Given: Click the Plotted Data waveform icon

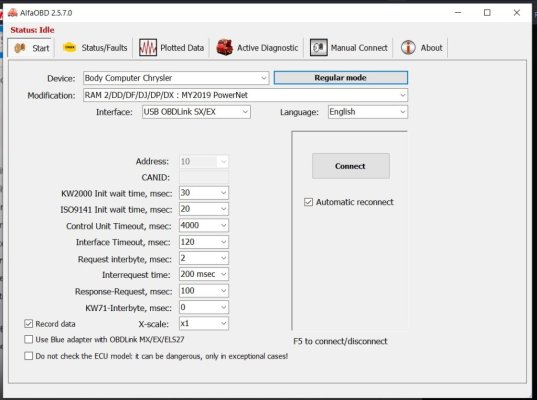Looking at the screenshot, I should coord(148,48).
